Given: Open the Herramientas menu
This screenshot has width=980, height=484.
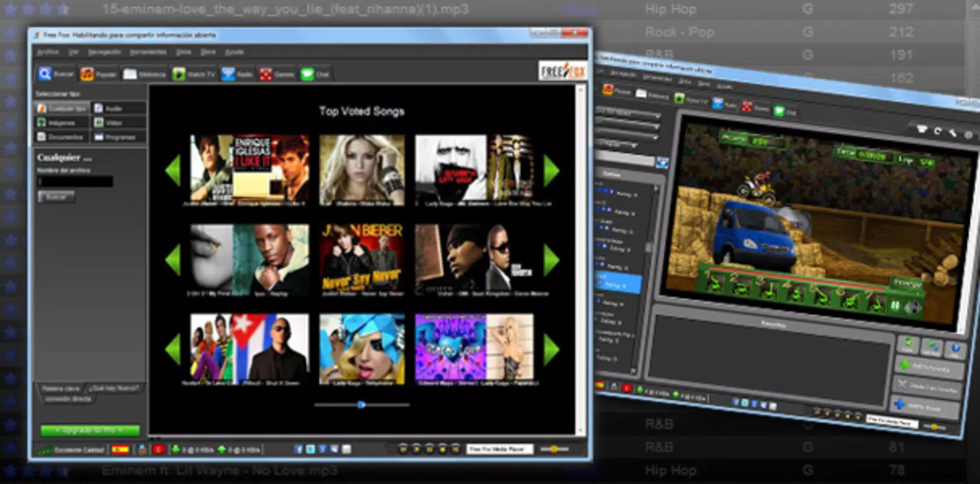Looking at the screenshot, I should pyautogui.click(x=148, y=52).
